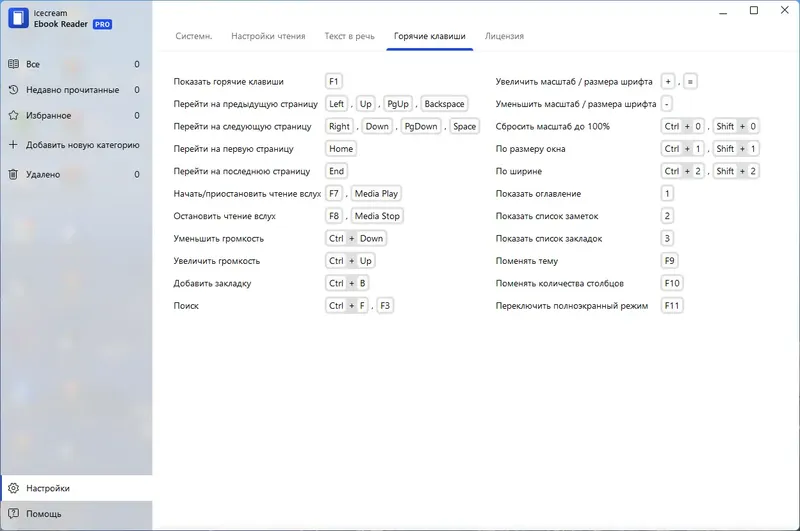Click the minus key badge
This screenshot has width=800, height=531.
[x=666, y=104]
